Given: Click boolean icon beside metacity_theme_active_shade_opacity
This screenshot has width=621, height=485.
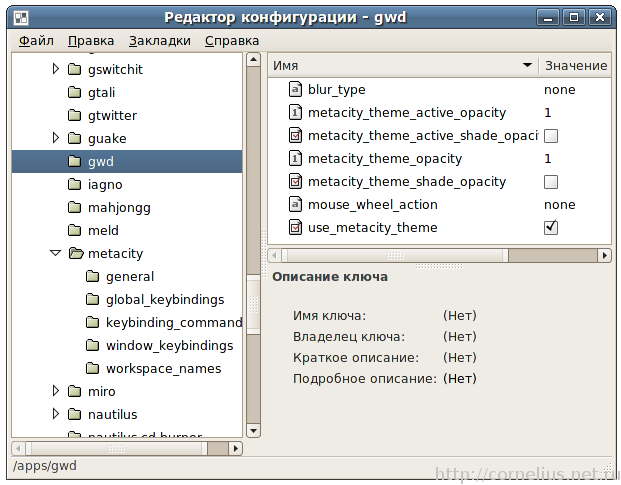Looking at the screenshot, I should 295,135.
